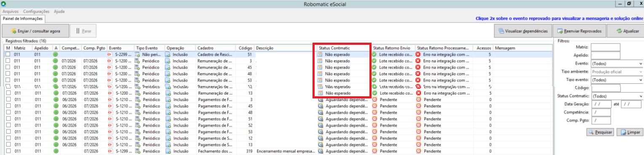Click Visualizar dependências button
The image size is (644, 155).
(523, 31)
